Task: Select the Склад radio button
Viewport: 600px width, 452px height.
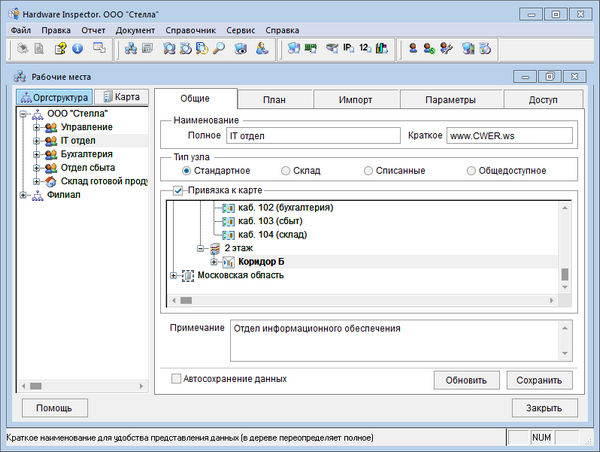Action: click(x=286, y=171)
